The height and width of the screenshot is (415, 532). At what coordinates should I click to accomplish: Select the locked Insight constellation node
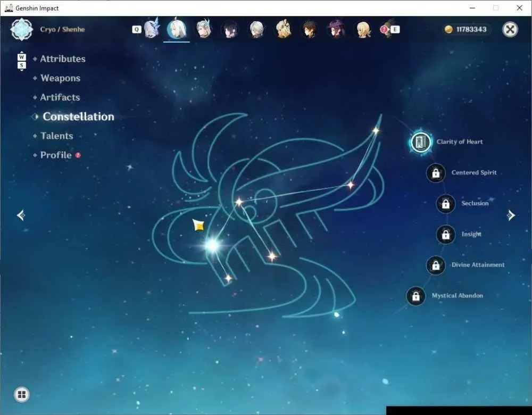point(445,234)
